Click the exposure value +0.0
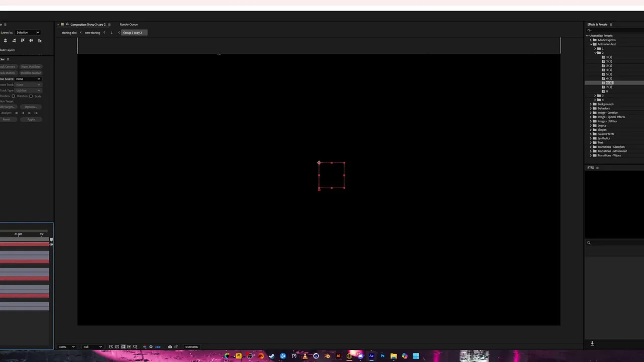The image size is (644, 362). point(157,347)
